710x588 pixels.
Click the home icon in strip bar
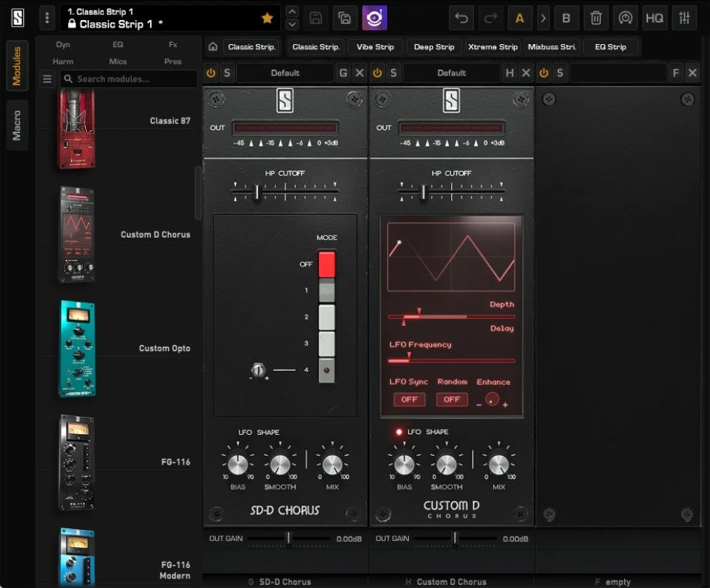213,46
